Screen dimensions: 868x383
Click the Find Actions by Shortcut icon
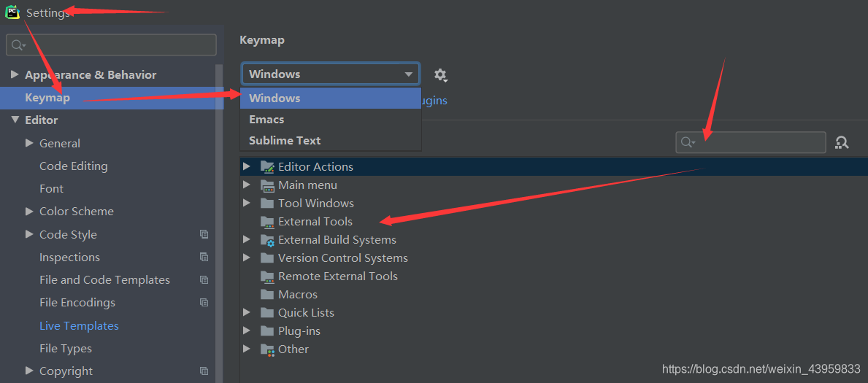point(842,143)
